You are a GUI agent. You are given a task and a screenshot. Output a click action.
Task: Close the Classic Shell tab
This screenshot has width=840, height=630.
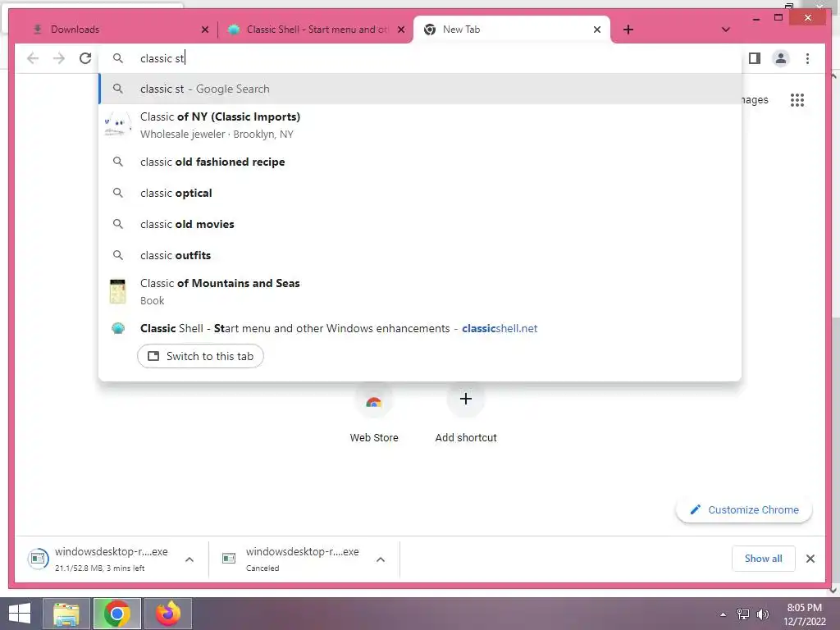tap(400, 30)
